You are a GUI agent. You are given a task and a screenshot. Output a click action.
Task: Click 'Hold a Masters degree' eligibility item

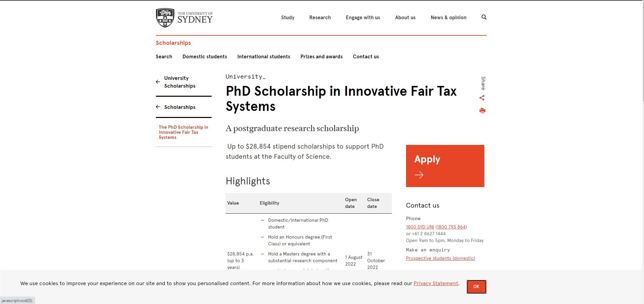[303, 257]
